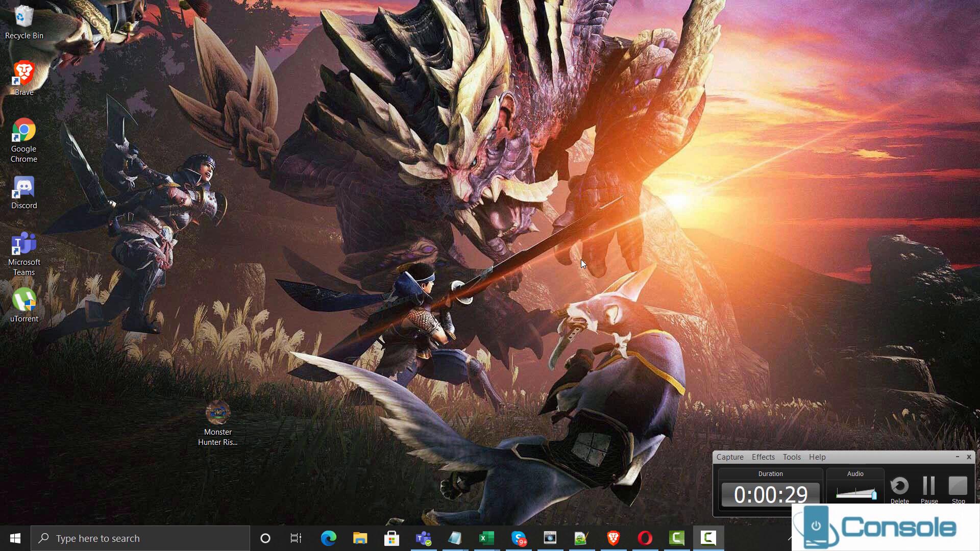This screenshot has width=980, height=551.
Task: Click the Opera browser taskbar icon
Action: tap(645, 538)
